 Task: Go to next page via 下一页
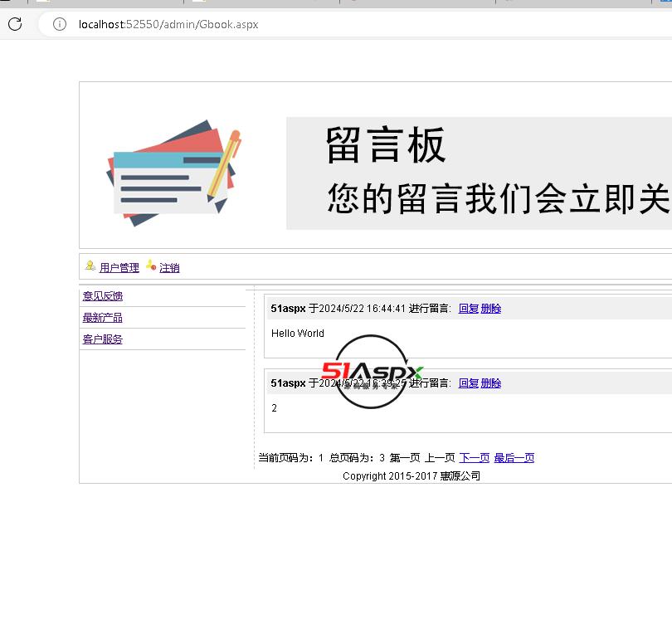click(474, 458)
